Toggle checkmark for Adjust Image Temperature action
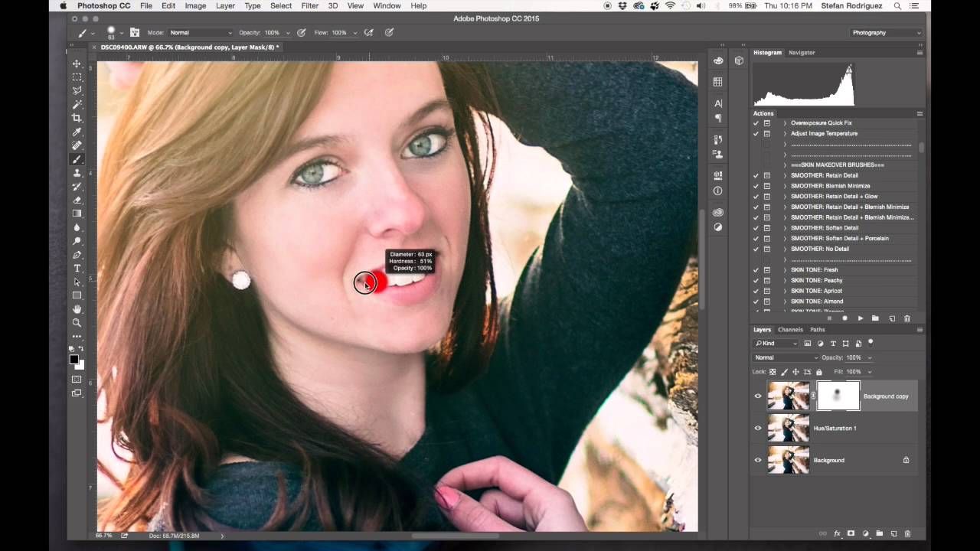Image resolution: width=980 pixels, height=551 pixels. tap(756, 134)
